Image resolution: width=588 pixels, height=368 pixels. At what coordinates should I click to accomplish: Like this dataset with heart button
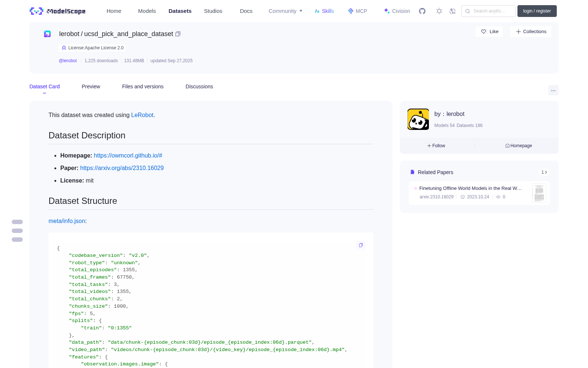pyautogui.click(x=489, y=32)
